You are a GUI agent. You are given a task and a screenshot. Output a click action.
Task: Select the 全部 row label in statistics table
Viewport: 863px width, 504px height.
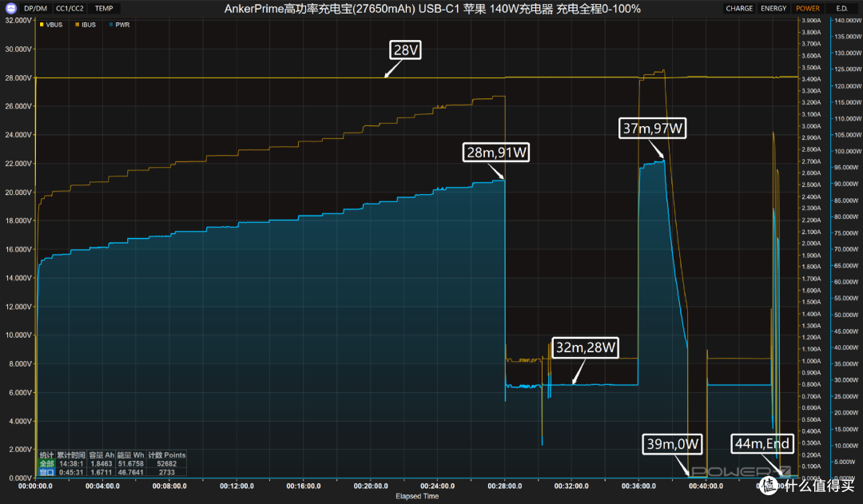[x=47, y=464]
